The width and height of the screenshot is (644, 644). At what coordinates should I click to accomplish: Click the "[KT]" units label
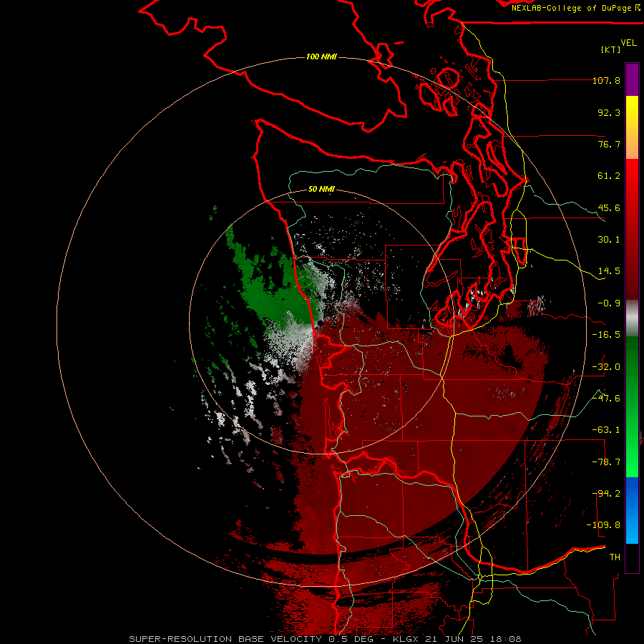611,49
